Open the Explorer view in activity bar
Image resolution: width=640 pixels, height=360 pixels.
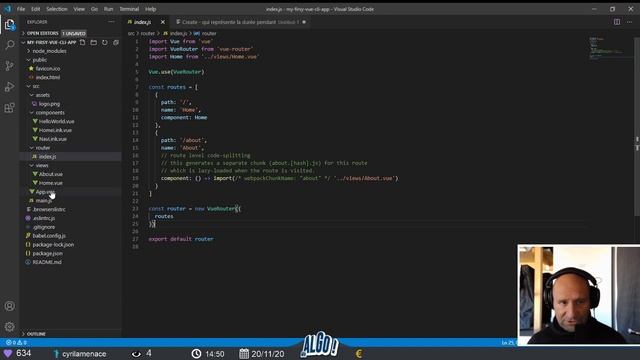click(9, 24)
